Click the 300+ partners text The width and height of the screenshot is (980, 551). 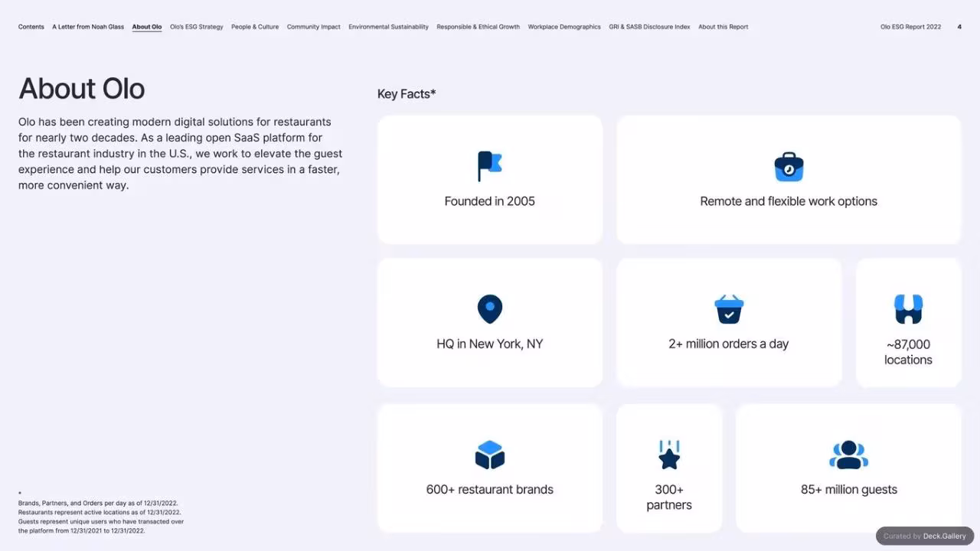tap(669, 497)
